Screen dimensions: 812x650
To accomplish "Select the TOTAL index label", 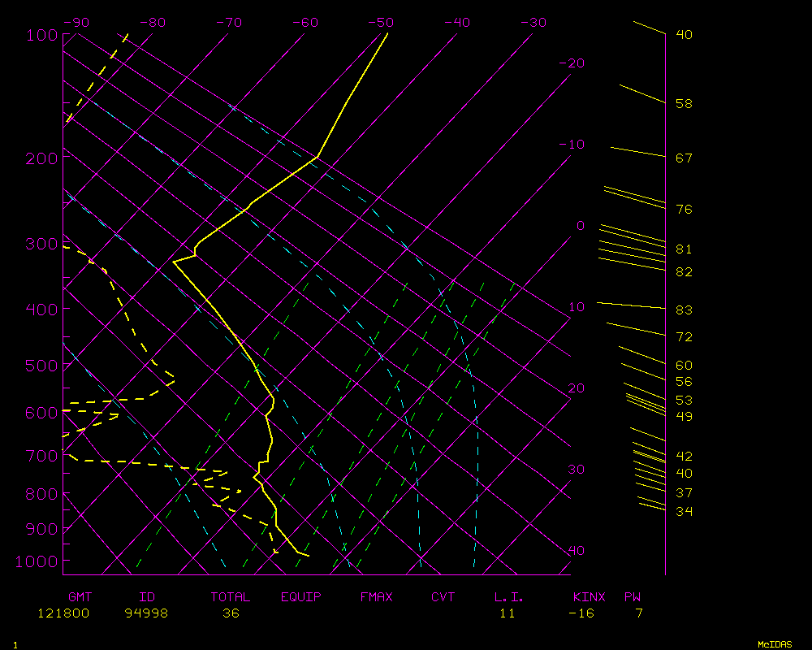I will coord(231,597).
